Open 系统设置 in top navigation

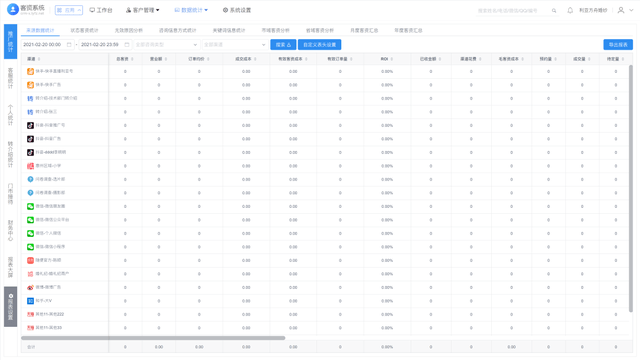coord(237,10)
